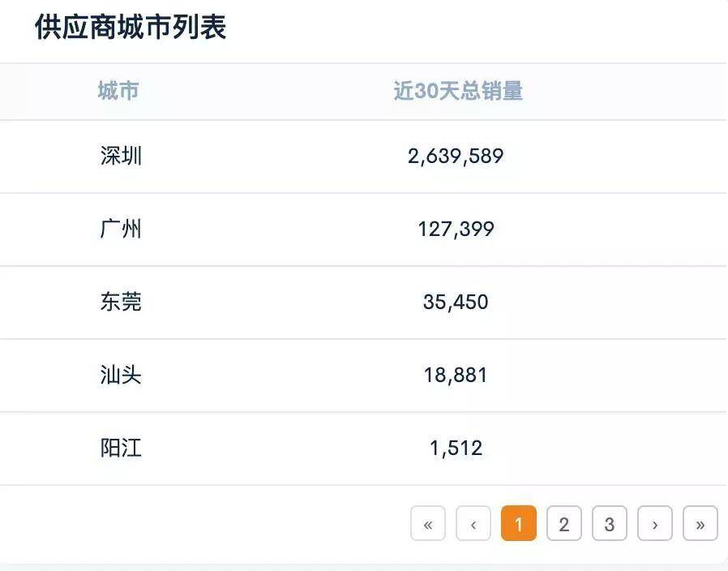728x571 pixels.
Task: Click the 城市 column header
Action: 118,92
